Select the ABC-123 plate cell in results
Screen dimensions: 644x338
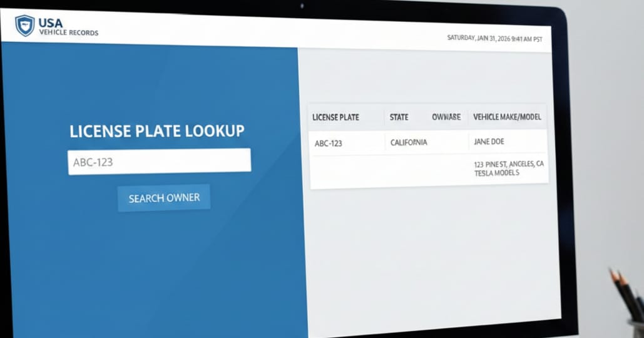[x=329, y=143]
